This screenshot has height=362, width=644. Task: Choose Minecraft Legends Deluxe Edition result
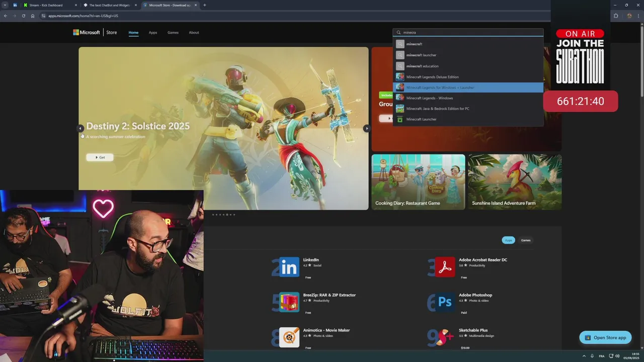point(468,77)
